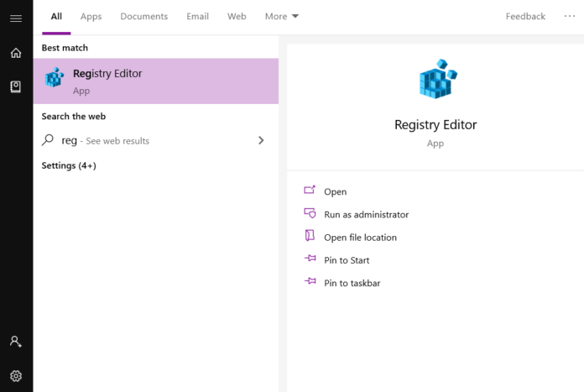Switch to the Apps tab
The width and height of the screenshot is (584, 392).
tap(91, 17)
